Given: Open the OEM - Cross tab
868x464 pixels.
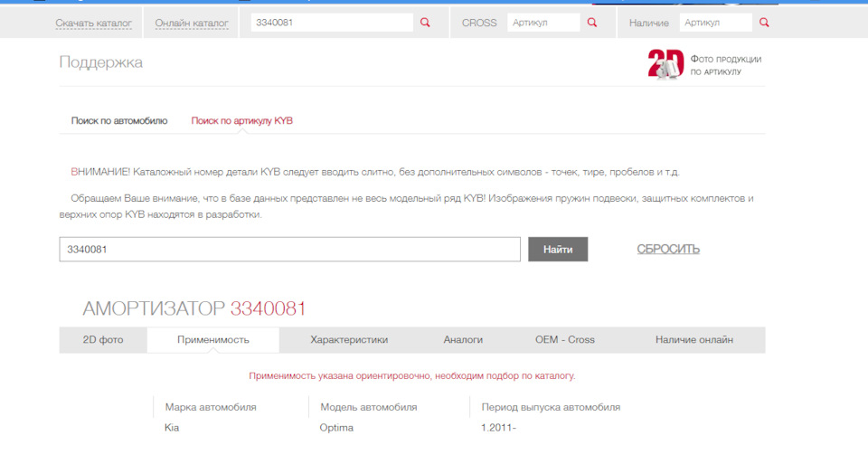Looking at the screenshot, I should click(x=564, y=340).
